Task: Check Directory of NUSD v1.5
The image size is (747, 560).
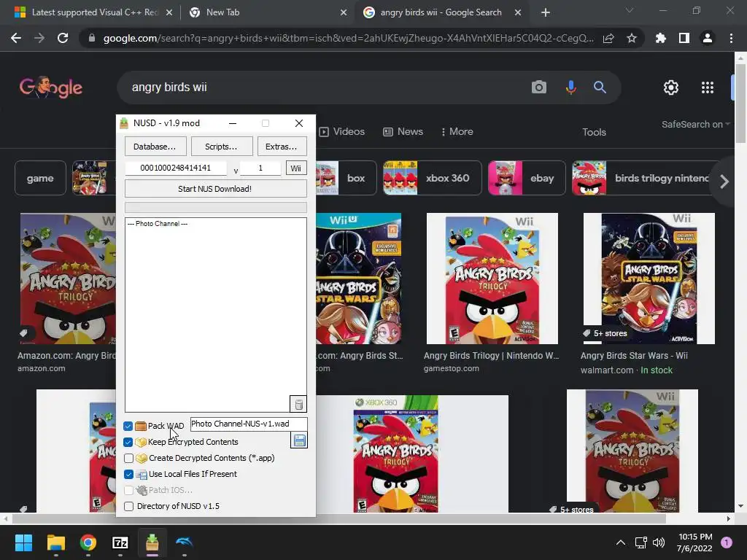Action: tap(128, 506)
